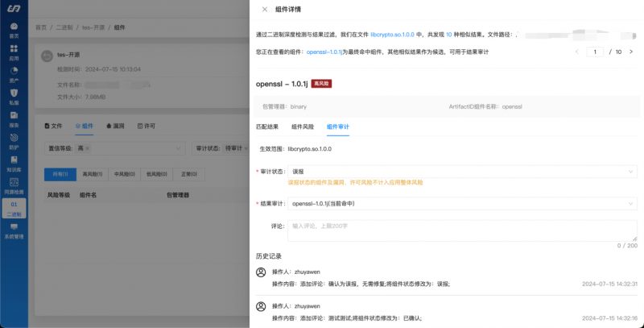Viewport: 644px width, 328px height.
Task: Filter by 中风险(0)
Action: [x=125, y=174]
